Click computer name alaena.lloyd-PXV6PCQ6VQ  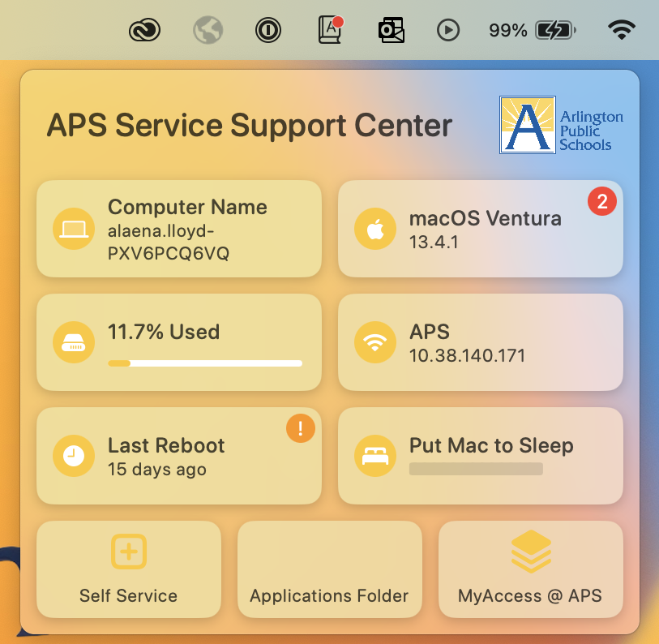[169, 243]
